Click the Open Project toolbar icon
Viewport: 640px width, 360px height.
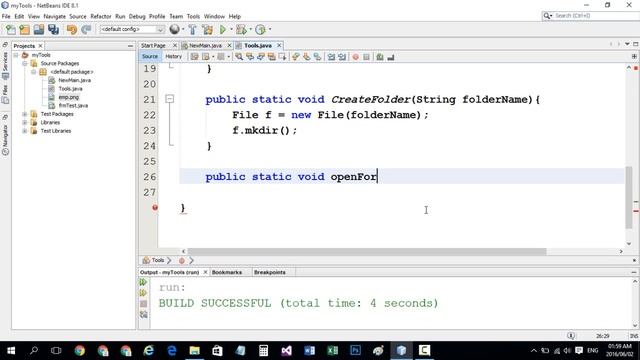point(39,29)
